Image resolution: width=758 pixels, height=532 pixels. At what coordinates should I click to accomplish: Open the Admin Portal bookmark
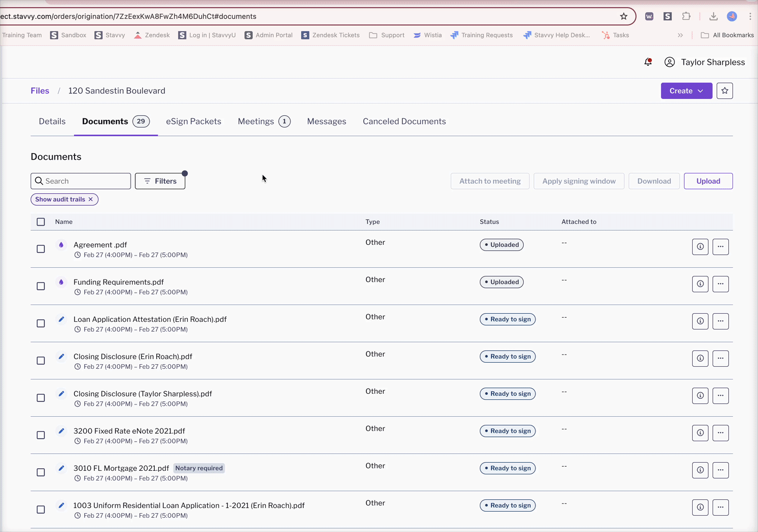[269, 35]
